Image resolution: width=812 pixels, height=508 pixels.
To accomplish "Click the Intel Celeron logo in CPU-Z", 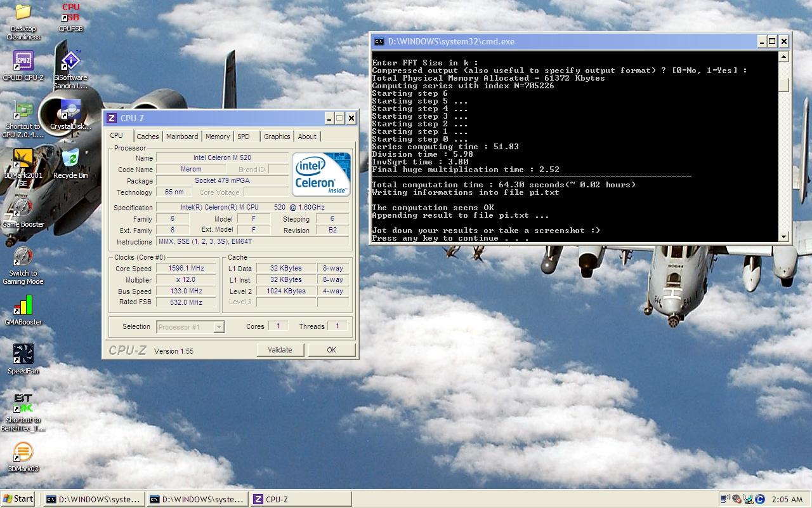I will pos(322,175).
